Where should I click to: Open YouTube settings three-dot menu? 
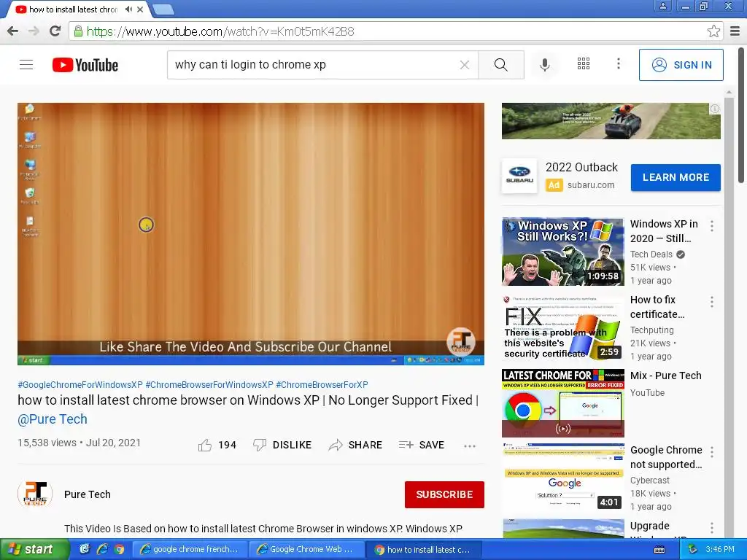coord(619,64)
